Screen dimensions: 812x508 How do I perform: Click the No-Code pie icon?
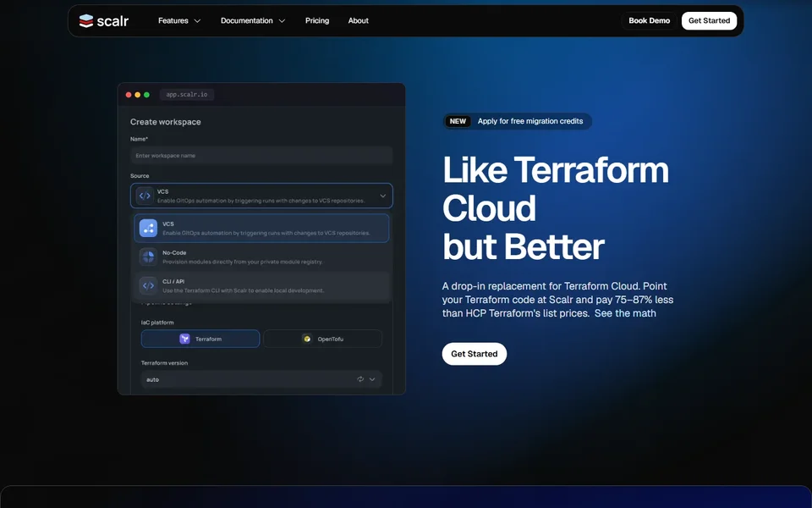point(148,257)
